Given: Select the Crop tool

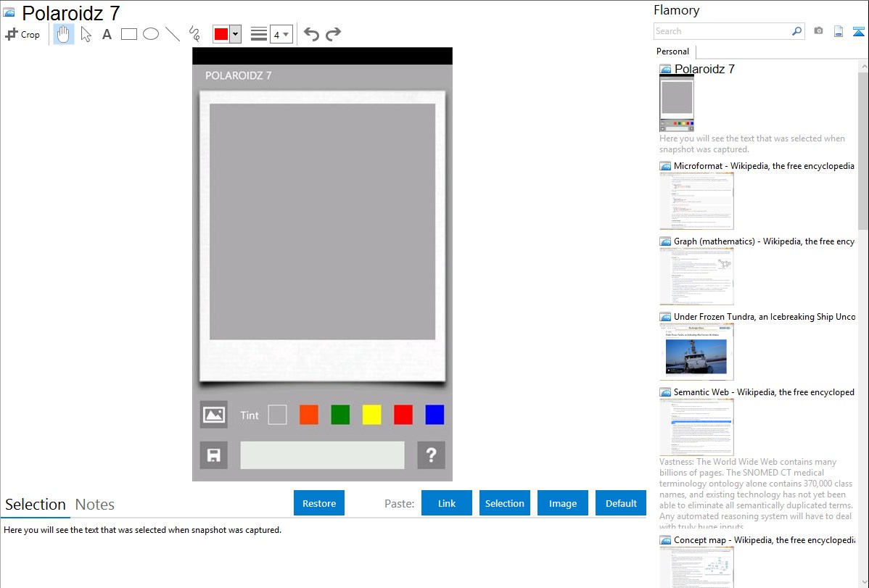Looking at the screenshot, I should click(22, 34).
